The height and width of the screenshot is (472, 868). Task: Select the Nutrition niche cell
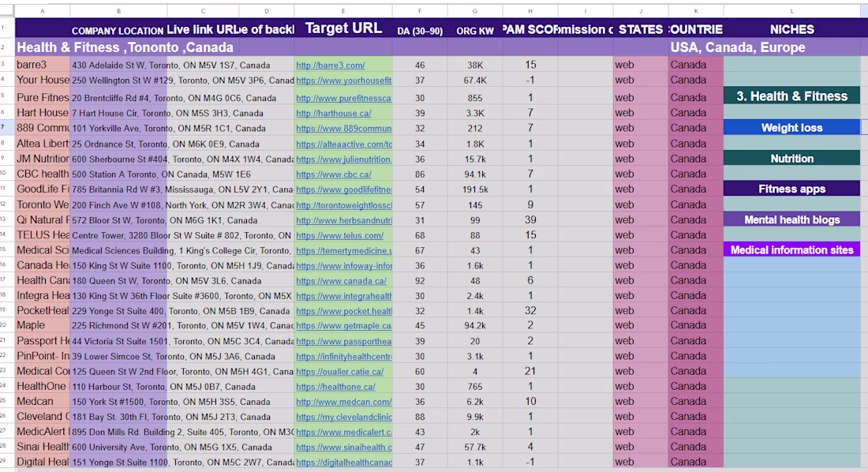(791, 159)
